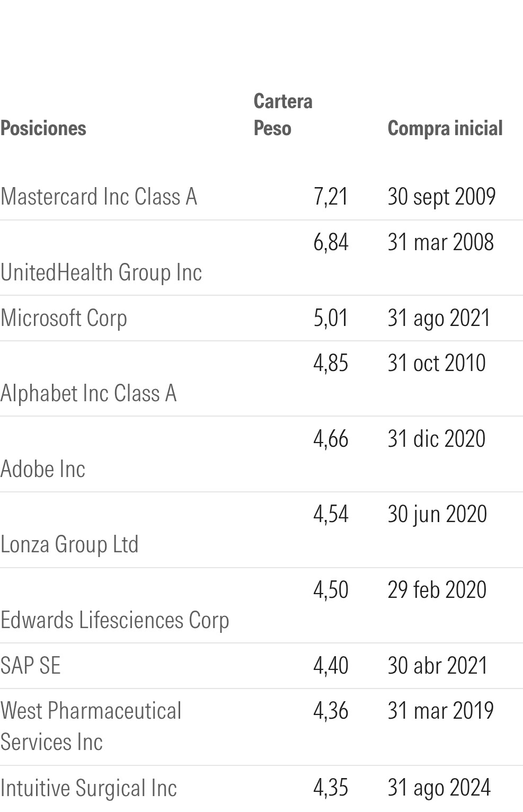
Task: Open SAP SE holding
Action: [31, 666]
